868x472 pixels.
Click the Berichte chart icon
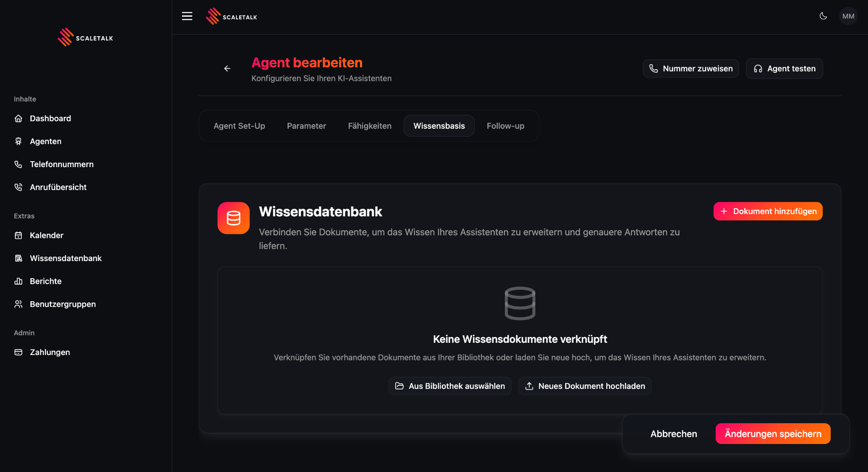pos(19,281)
